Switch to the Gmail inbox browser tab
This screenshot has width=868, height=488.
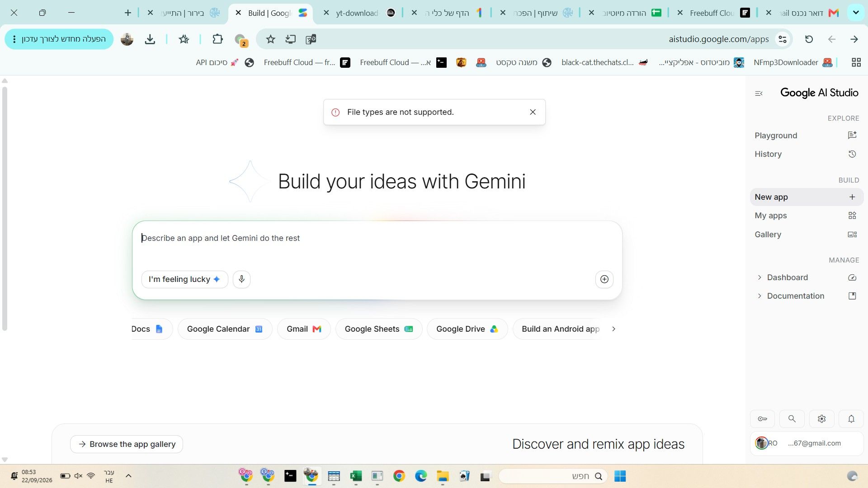pos(803,13)
